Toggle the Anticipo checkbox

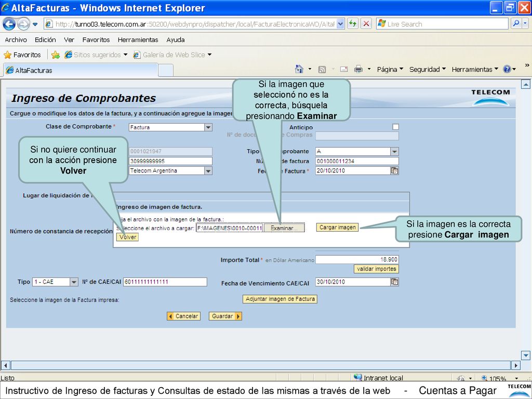[x=395, y=127]
